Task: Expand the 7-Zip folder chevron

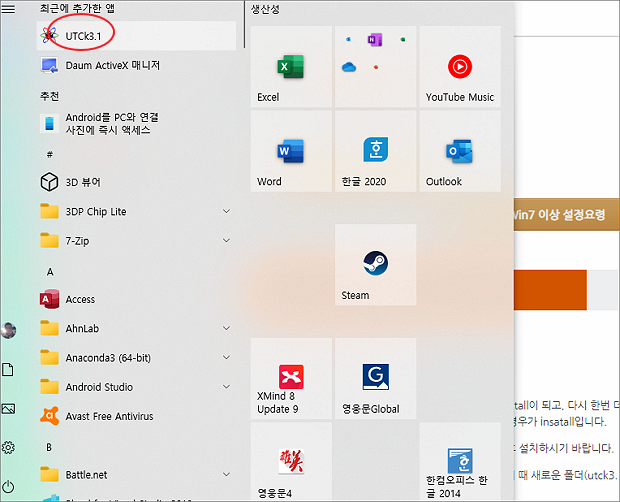Action: pyautogui.click(x=227, y=241)
